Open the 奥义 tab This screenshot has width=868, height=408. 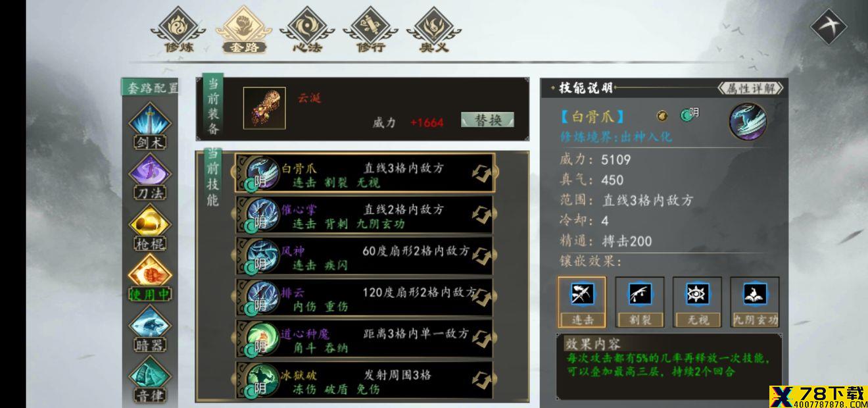click(434, 30)
